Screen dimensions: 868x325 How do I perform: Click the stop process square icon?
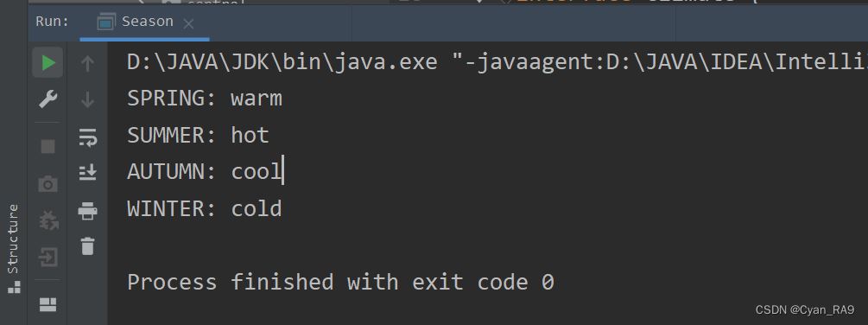pos(48,146)
